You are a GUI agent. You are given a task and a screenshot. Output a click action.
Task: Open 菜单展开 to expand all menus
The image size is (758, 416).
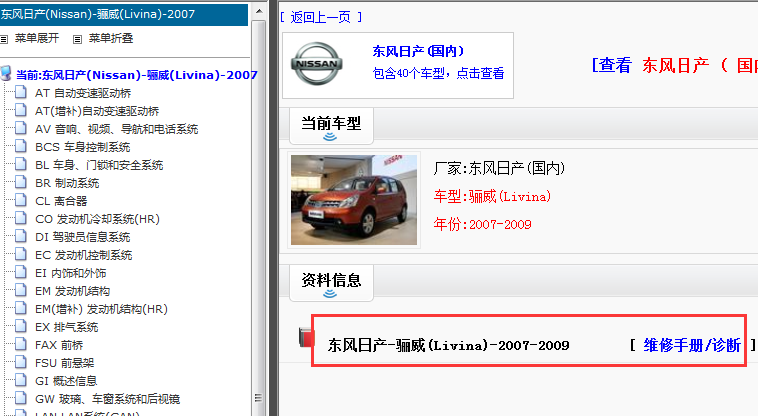[x=37, y=38]
